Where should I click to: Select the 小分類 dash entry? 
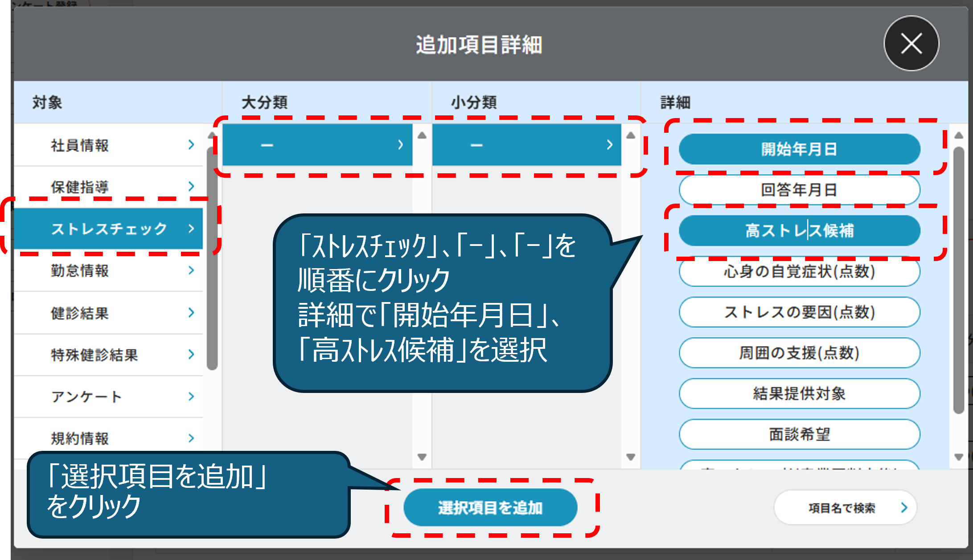coord(526,145)
